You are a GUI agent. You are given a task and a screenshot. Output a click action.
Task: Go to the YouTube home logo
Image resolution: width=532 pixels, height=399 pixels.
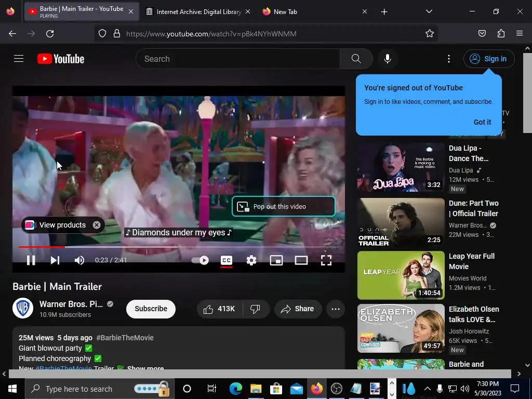[x=61, y=59]
